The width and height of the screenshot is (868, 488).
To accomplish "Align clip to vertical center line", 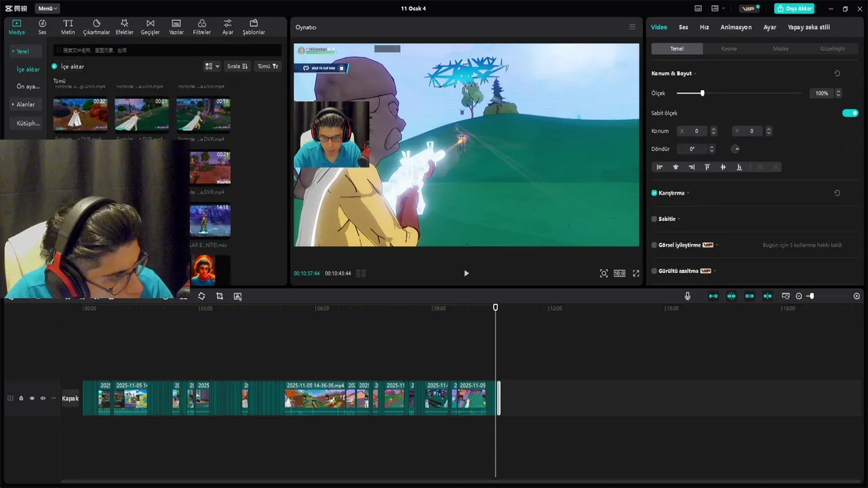I will [675, 167].
